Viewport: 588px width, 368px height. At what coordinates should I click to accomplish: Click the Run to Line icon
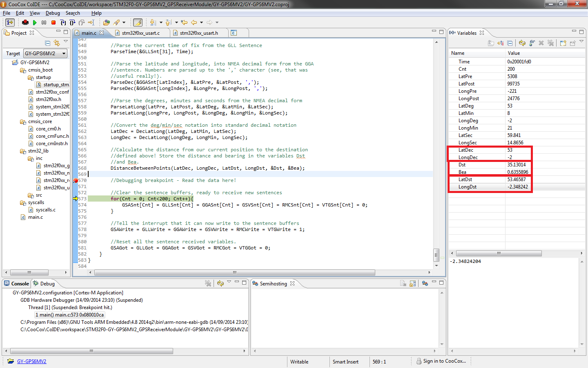(91, 22)
